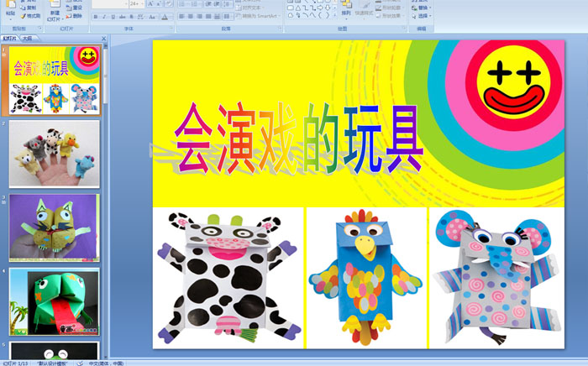Apply bullet list formatting
The height and width of the screenshot is (366, 588).
[x=183, y=3]
